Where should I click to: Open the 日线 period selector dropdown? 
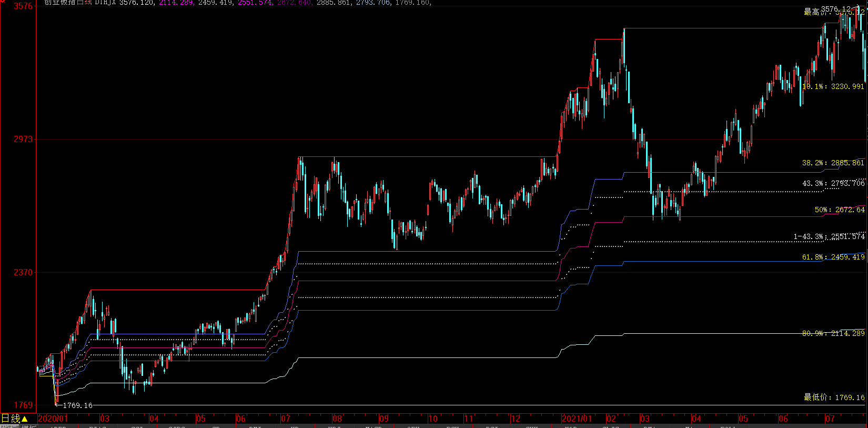(x=15, y=419)
